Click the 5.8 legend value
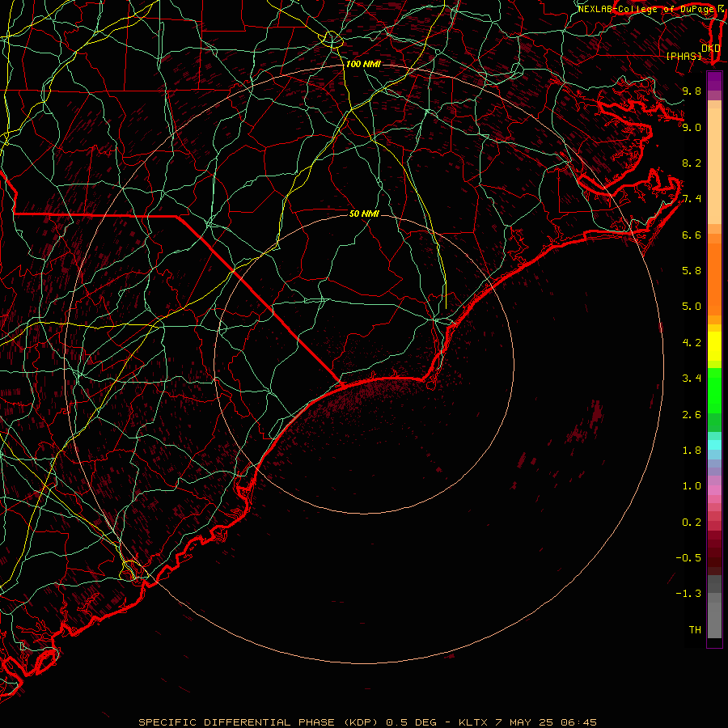 [692, 271]
